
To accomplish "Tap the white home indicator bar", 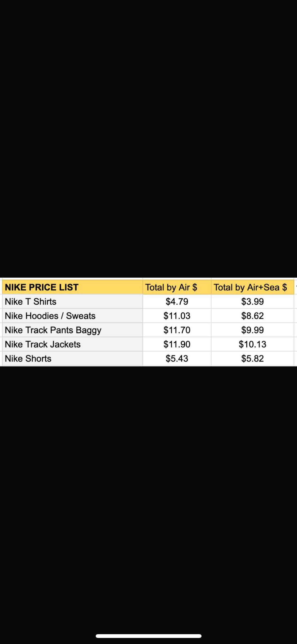I will point(148,636).
